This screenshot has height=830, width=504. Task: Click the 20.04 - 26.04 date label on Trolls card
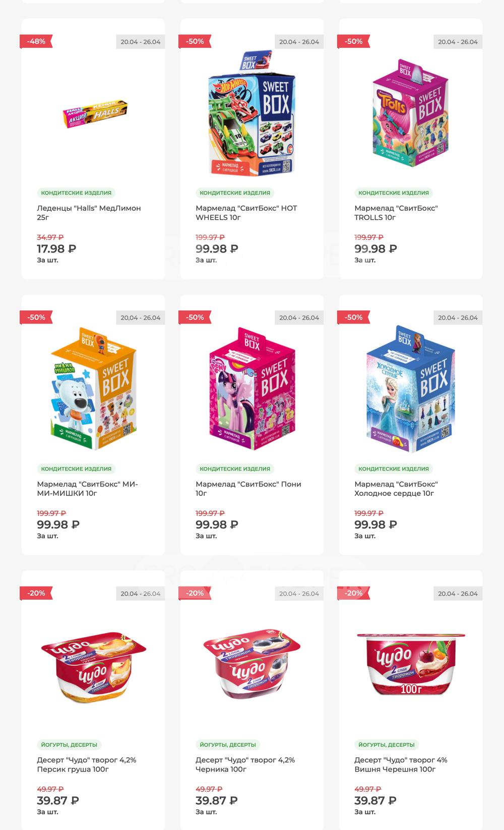(458, 42)
